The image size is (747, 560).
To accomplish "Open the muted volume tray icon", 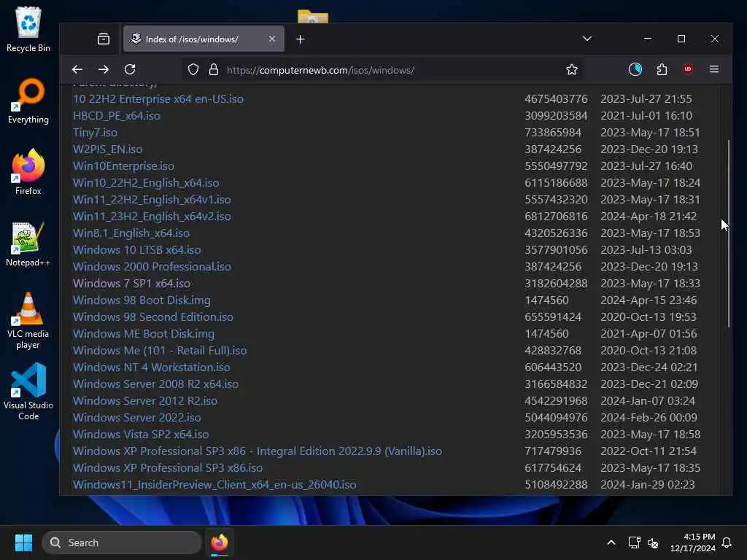I will tap(653, 542).
